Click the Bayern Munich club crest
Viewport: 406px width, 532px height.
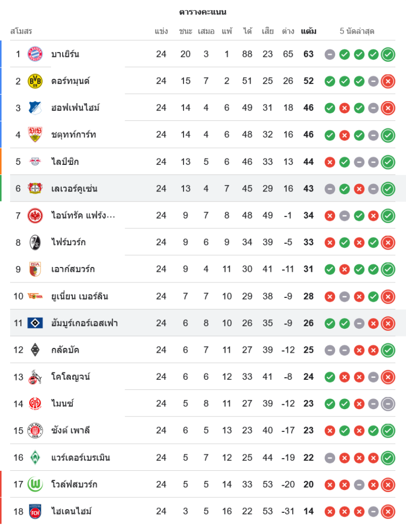coord(35,54)
